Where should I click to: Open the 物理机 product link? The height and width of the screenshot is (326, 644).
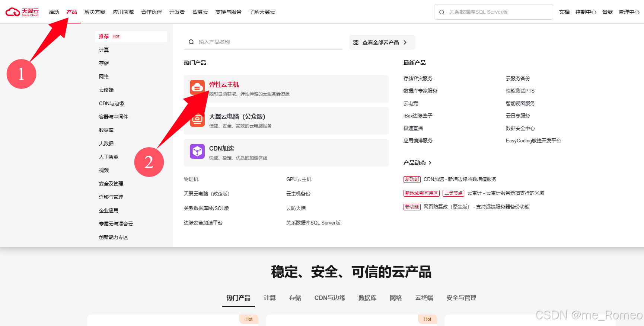(x=191, y=179)
